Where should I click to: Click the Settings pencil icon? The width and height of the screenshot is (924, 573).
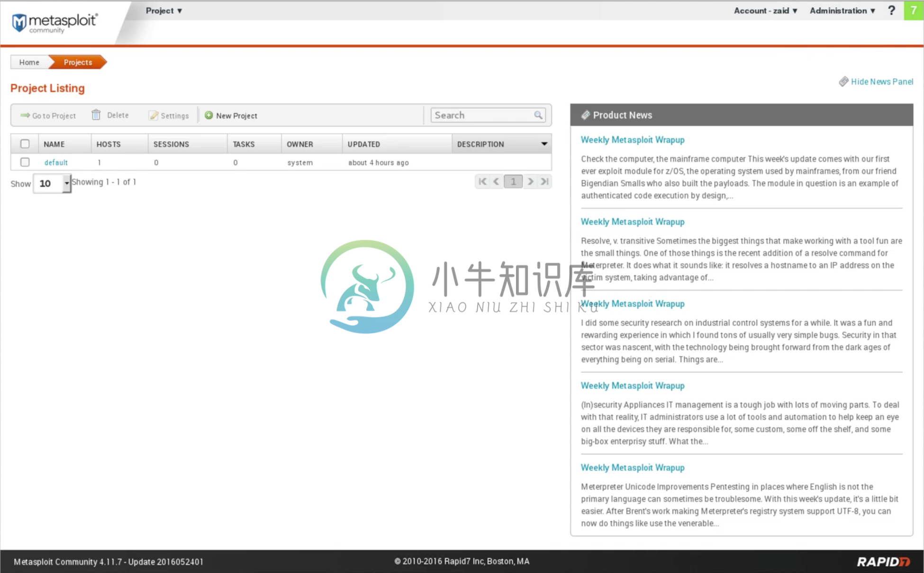pyautogui.click(x=154, y=116)
